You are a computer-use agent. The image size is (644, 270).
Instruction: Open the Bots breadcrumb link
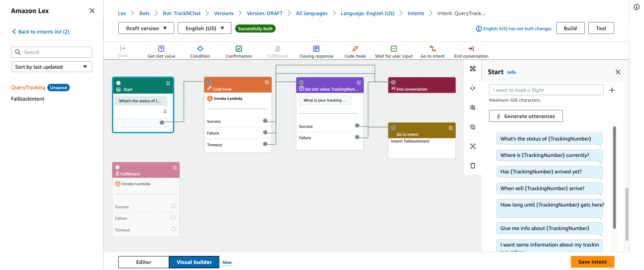(144, 13)
